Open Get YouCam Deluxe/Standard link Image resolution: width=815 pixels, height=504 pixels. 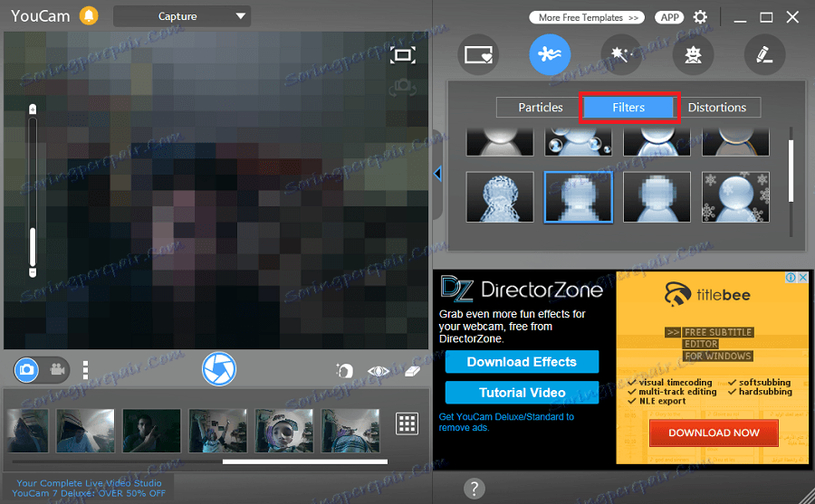coord(506,422)
